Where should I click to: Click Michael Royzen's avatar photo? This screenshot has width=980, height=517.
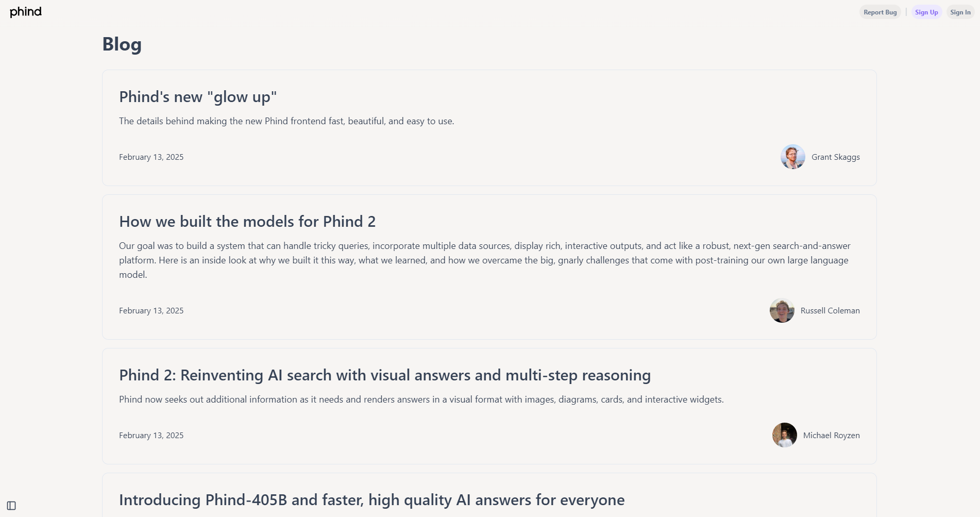pos(784,435)
